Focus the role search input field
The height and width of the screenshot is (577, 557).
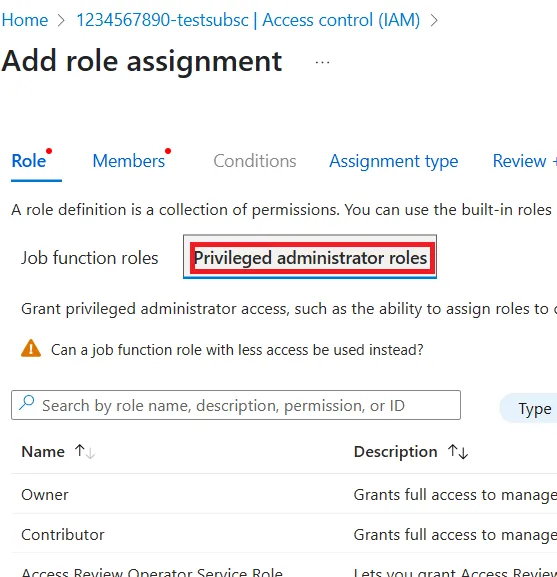pos(236,405)
